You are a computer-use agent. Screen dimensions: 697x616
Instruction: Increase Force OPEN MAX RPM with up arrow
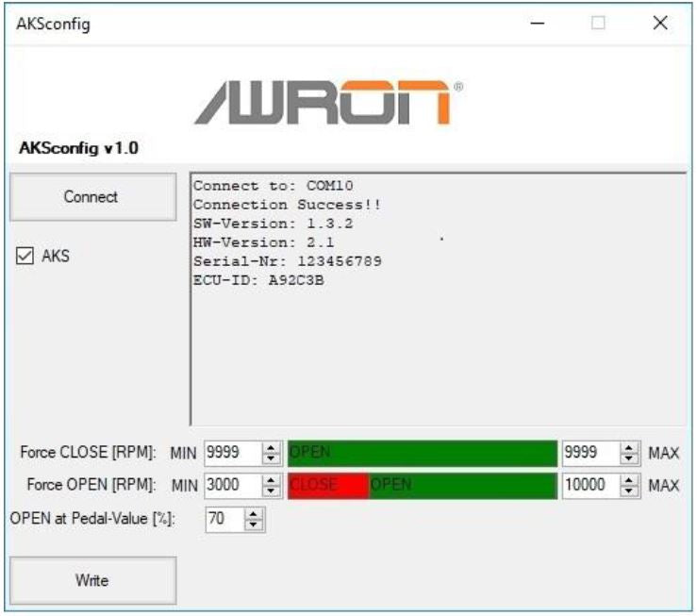pos(628,480)
